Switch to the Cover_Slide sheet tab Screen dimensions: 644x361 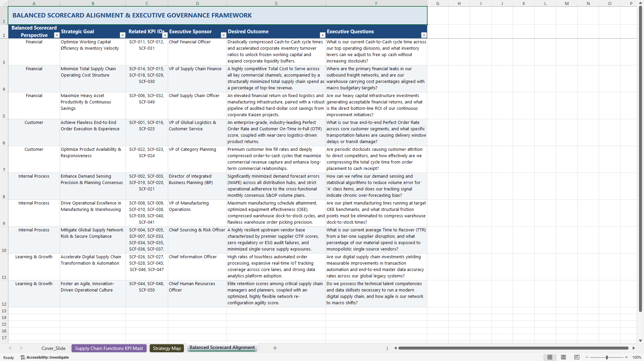pos(53,348)
